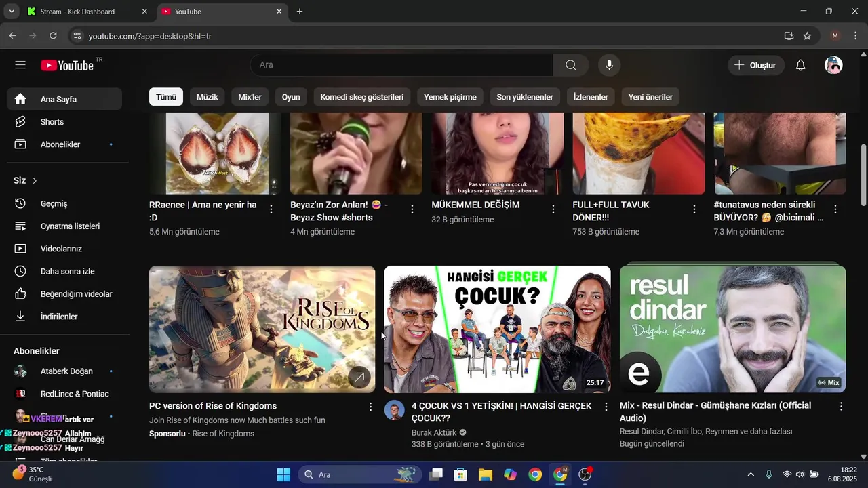Open Chrome three-dot menu
Screen dimensions: 868x488
tap(856, 36)
